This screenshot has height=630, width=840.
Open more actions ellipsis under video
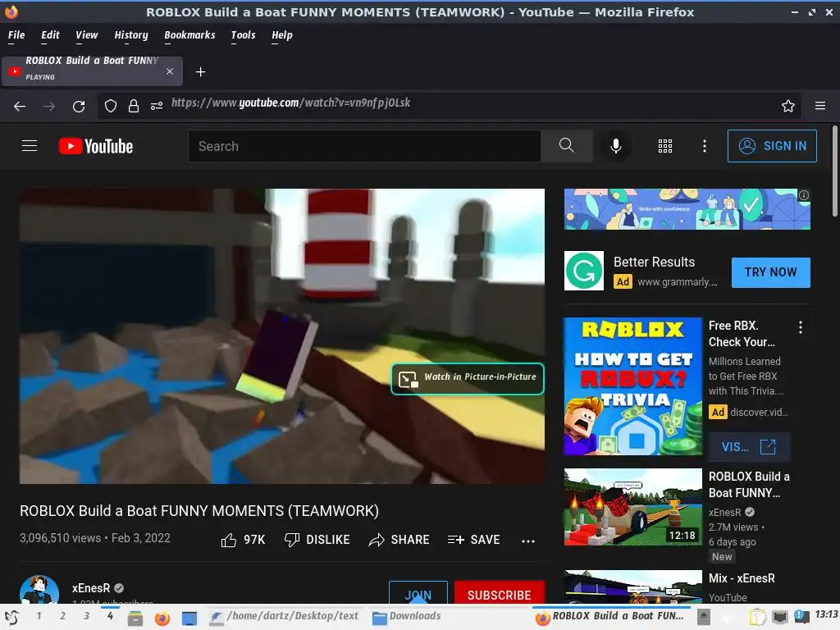(x=528, y=541)
